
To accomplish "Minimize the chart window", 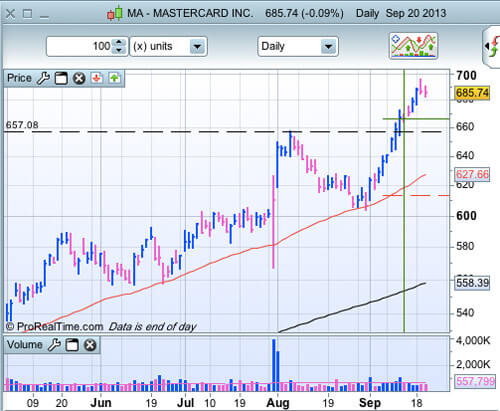I will (44, 16).
